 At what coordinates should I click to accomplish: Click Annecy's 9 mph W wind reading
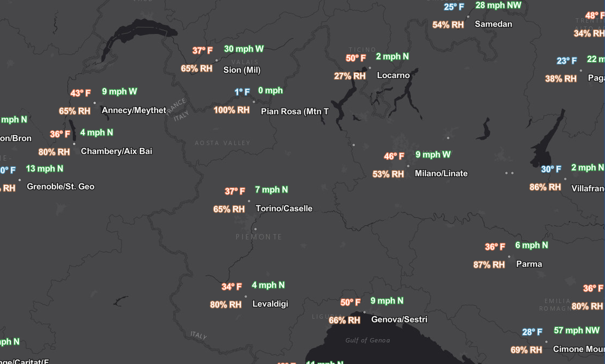coord(120,92)
